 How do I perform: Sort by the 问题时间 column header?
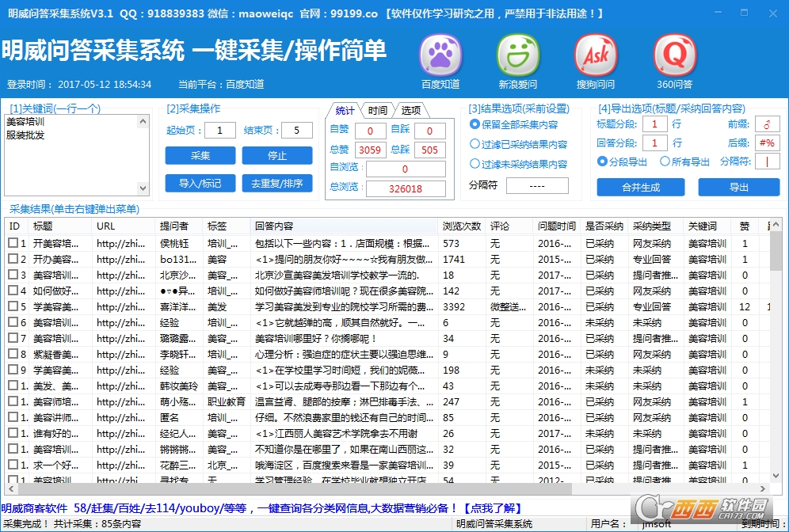(557, 226)
